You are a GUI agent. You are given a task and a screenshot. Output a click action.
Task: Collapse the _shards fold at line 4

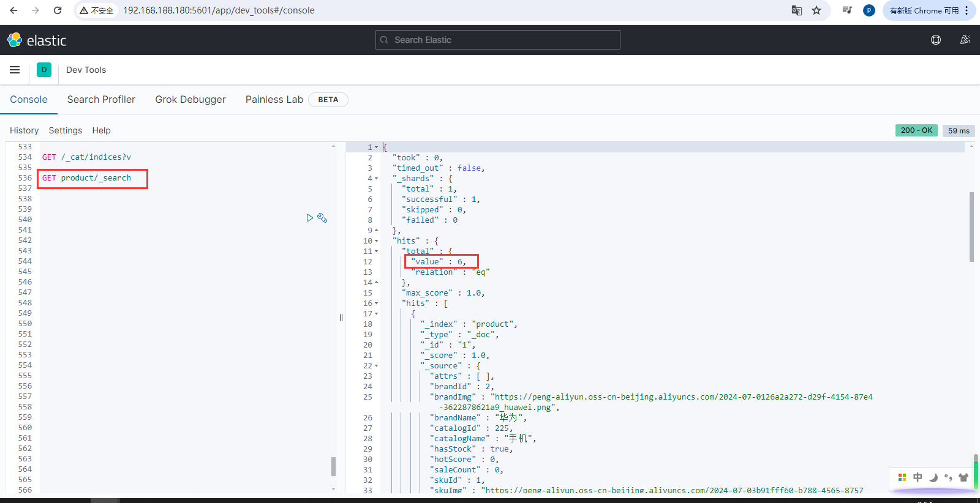click(377, 179)
